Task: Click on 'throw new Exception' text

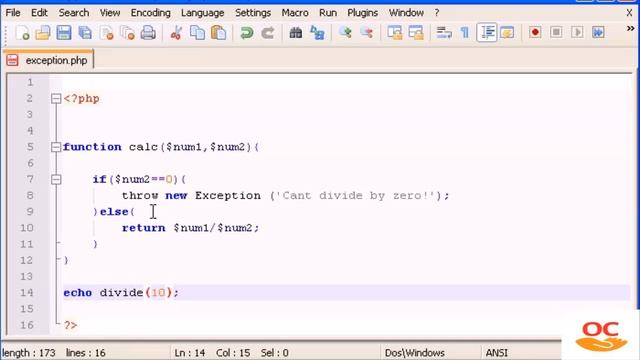Action: 191,196
